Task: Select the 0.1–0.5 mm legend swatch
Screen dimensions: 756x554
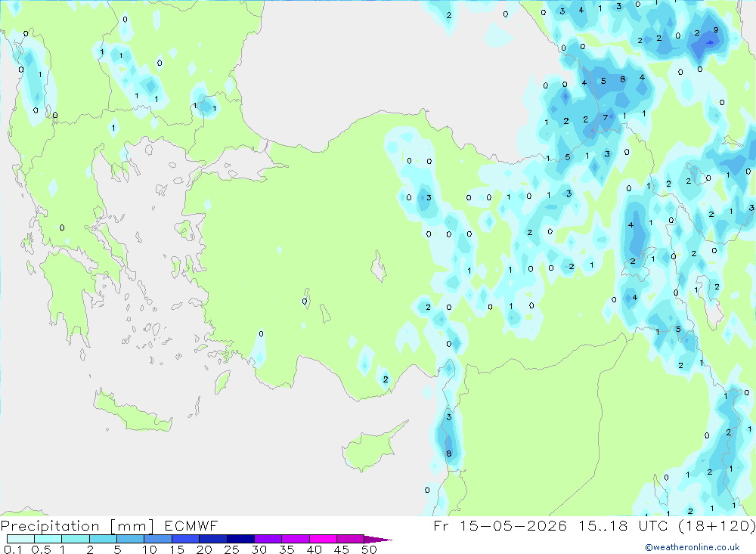Action: click(x=20, y=539)
